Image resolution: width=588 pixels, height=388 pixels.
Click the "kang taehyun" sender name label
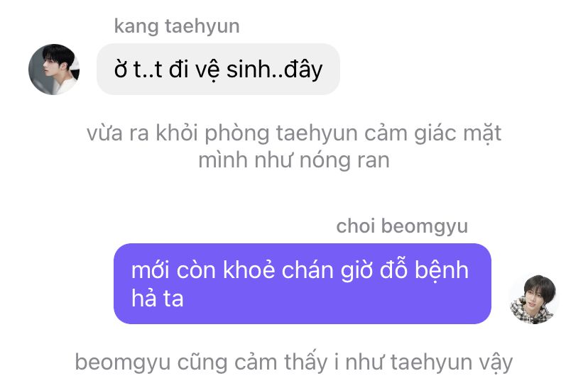177,26
